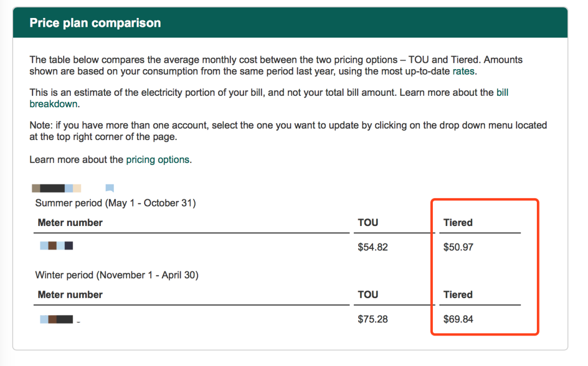Select the winter Tiered amount $69.84
The image size is (588, 366).
(458, 319)
